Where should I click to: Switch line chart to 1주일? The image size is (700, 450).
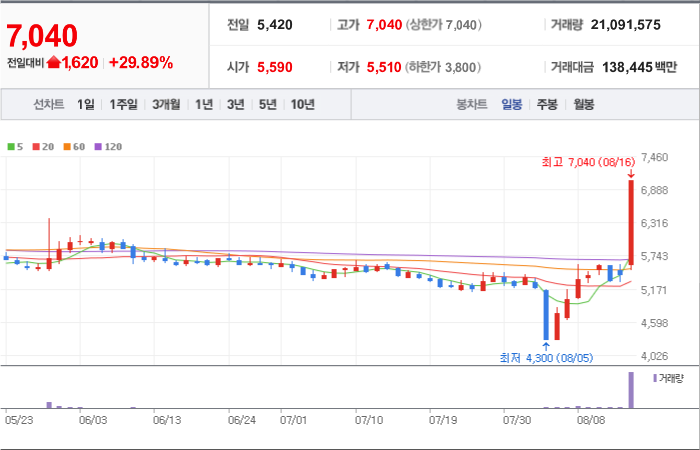124,104
